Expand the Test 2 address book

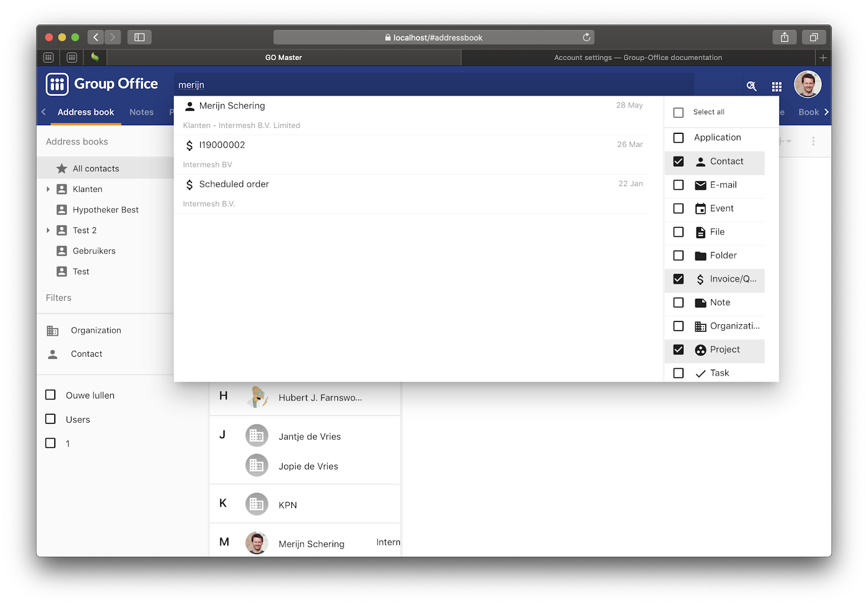click(48, 230)
